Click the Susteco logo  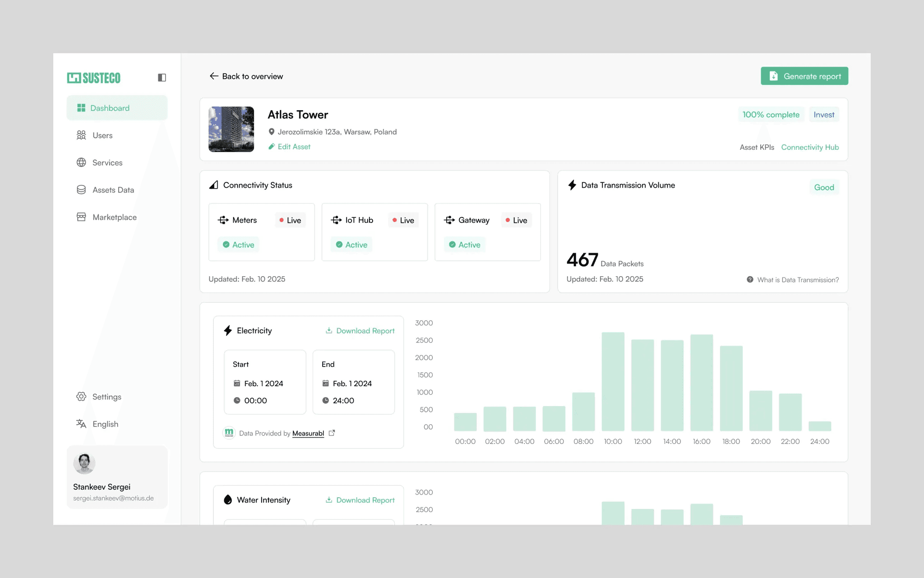point(94,78)
